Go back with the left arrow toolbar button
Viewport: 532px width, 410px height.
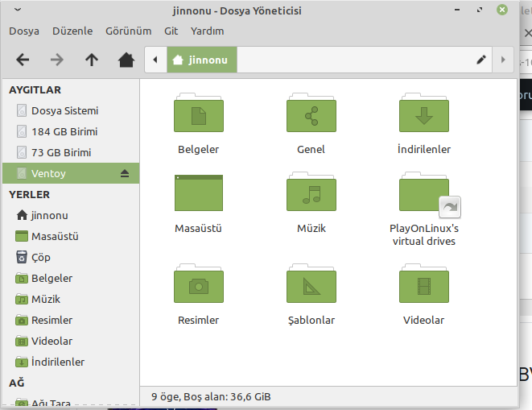[x=23, y=60]
